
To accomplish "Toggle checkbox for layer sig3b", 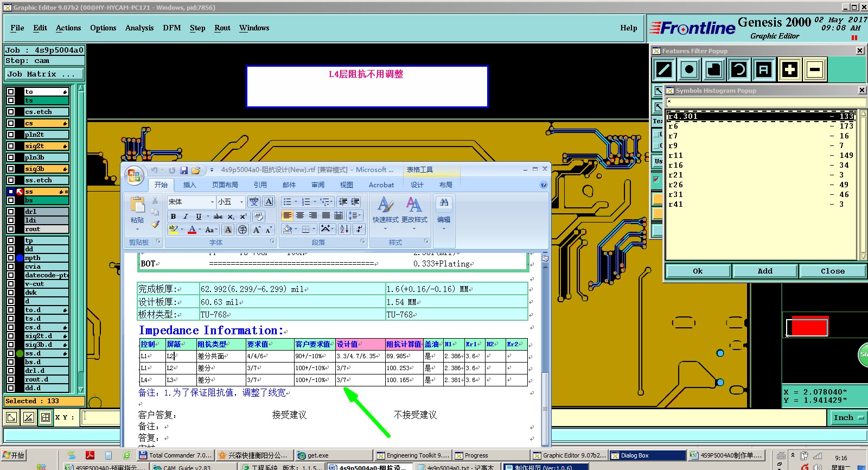I will pos(11,169).
